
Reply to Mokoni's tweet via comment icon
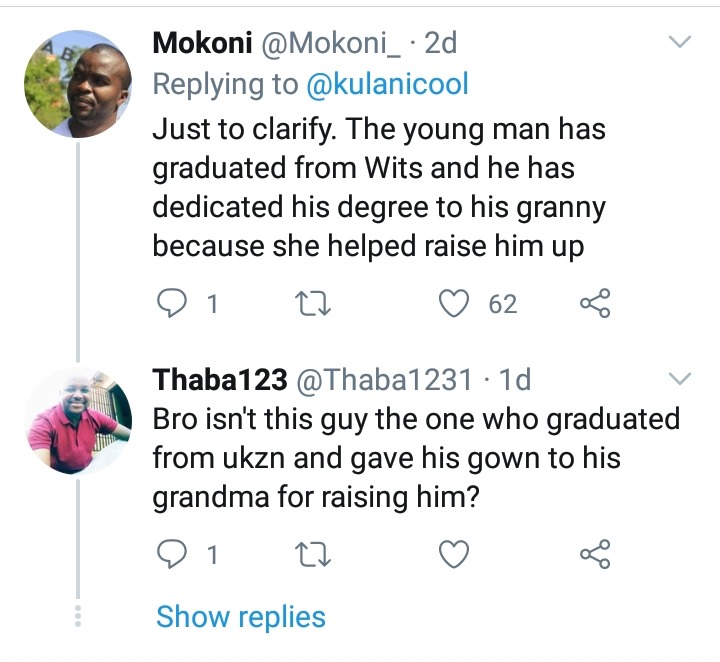(x=172, y=303)
